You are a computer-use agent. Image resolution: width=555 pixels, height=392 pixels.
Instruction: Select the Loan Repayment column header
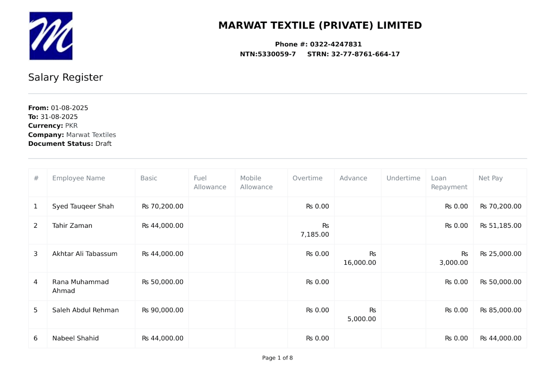coord(449,183)
